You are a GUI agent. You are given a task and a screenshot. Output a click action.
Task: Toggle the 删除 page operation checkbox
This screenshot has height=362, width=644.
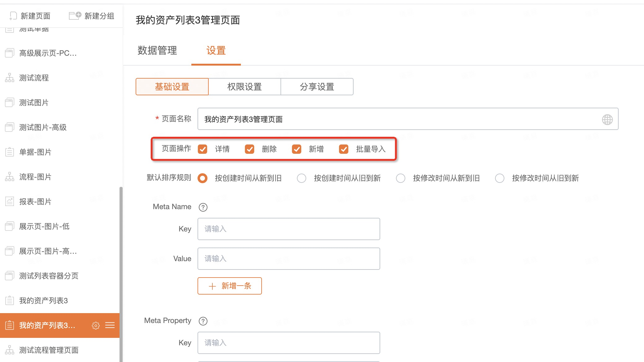coord(250,149)
